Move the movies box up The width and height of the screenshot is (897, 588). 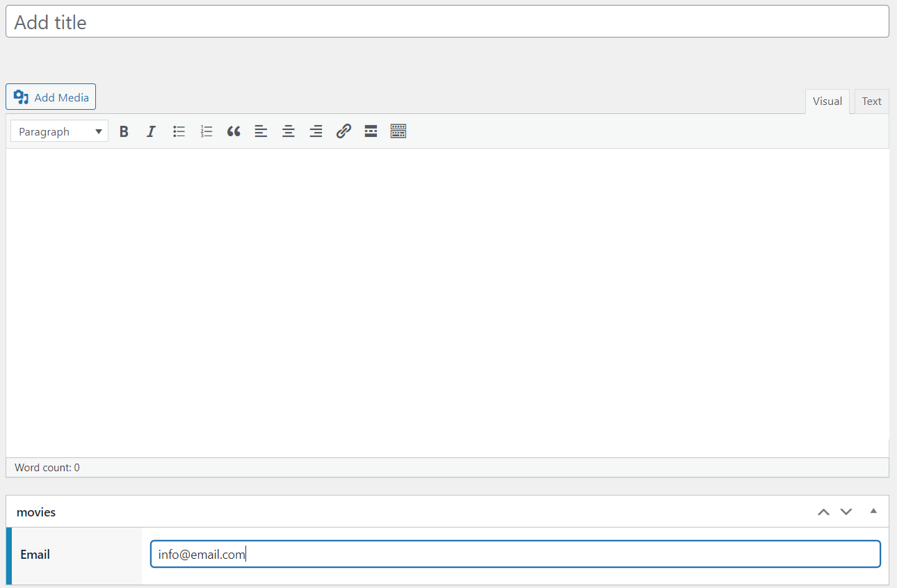coord(823,512)
